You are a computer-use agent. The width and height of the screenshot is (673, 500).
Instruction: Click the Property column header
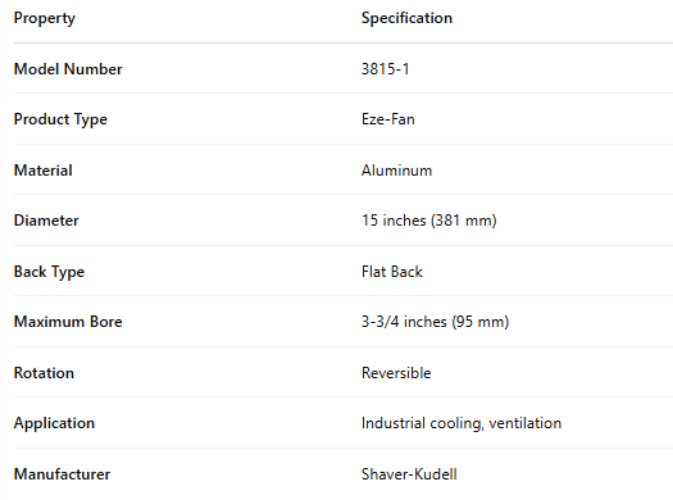(44, 19)
